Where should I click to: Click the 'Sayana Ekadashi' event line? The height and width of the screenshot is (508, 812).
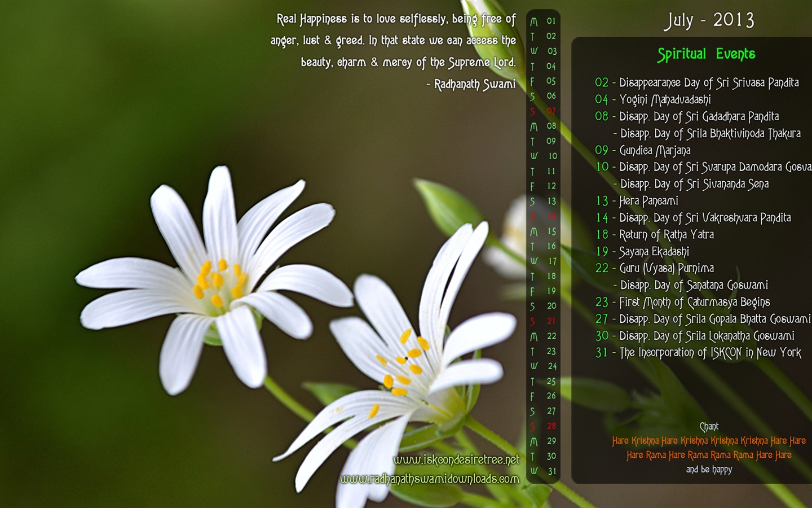(654, 252)
